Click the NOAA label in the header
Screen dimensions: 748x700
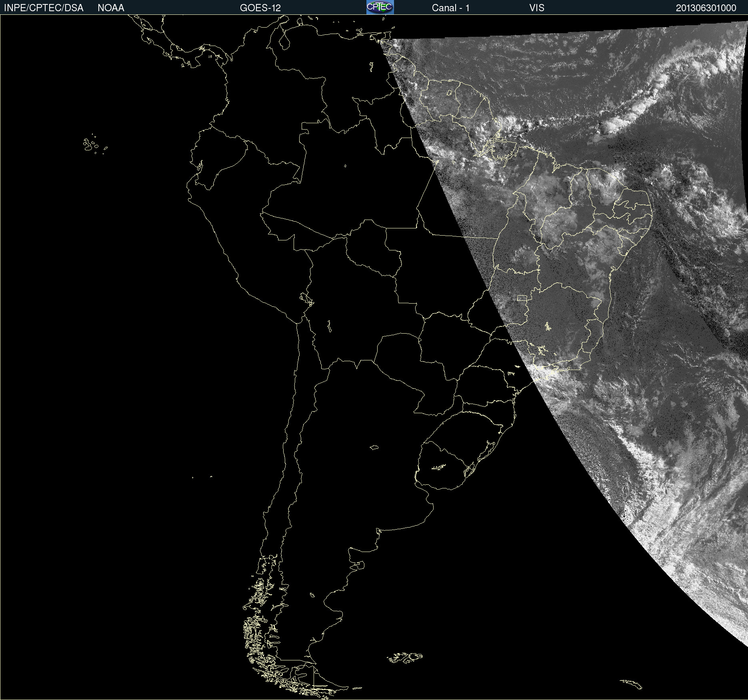click(x=111, y=8)
